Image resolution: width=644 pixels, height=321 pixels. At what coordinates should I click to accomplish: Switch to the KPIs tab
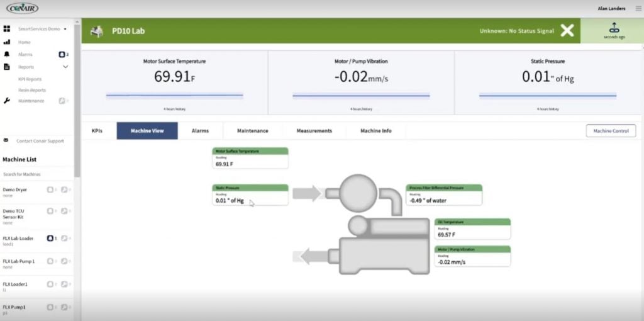coord(97,131)
